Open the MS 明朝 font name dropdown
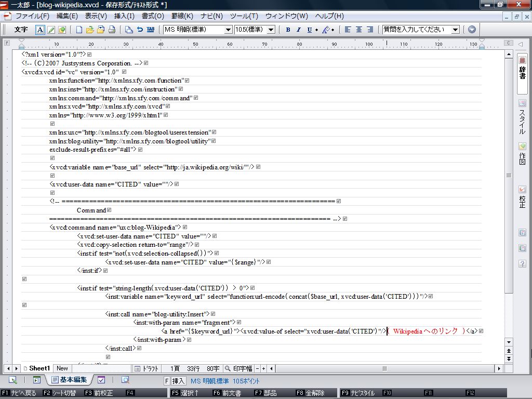Screen dimensions: 532x399 [229, 30]
